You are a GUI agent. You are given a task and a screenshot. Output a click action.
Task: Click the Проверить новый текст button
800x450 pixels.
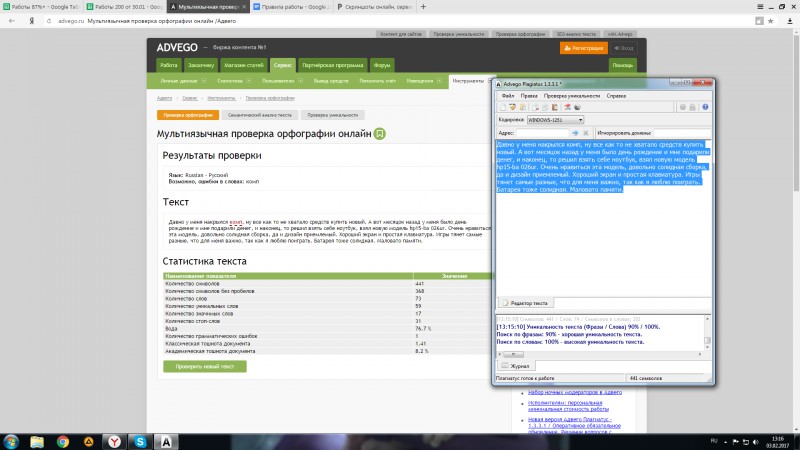click(205, 366)
